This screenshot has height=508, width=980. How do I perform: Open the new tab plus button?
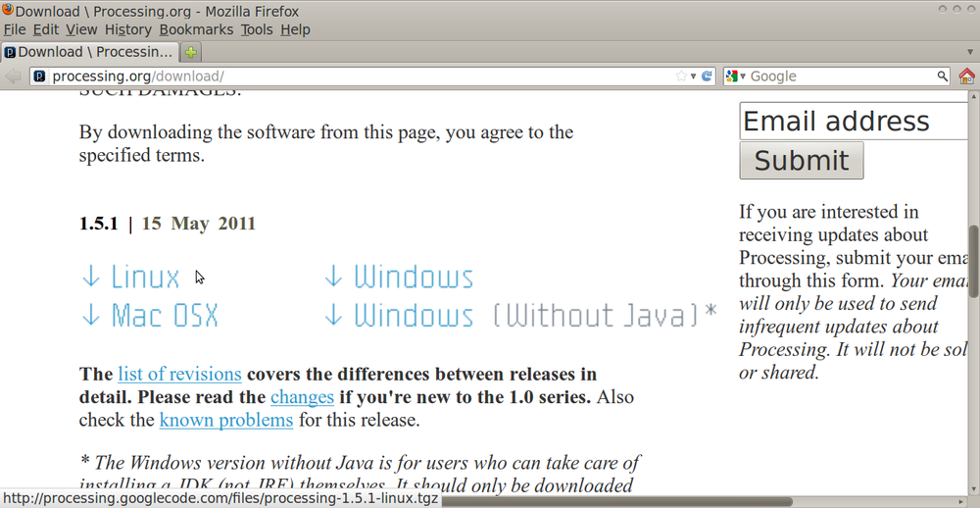(x=191, y=53)
